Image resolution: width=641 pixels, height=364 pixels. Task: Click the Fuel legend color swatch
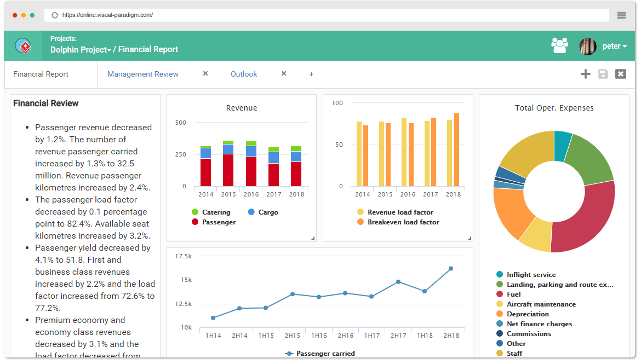[x=500, y=294]
